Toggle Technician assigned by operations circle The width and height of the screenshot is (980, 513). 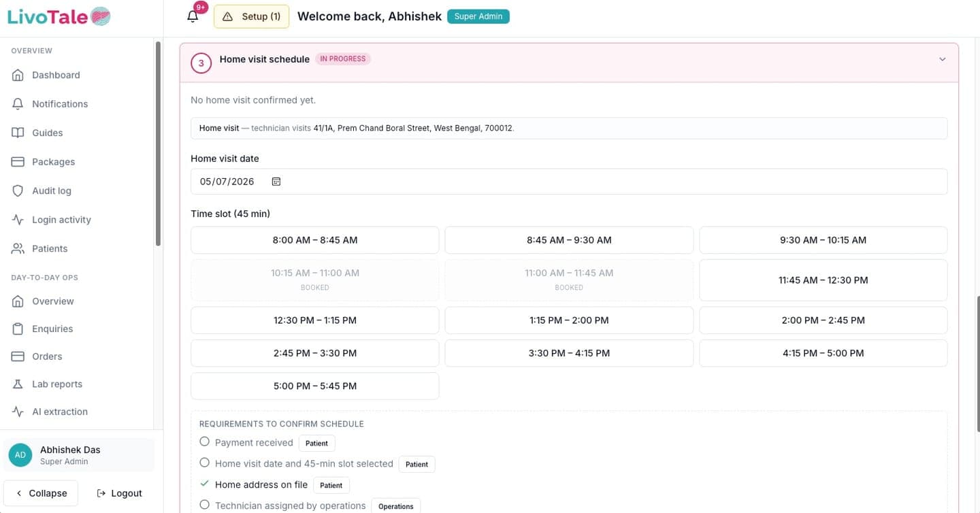204,505
